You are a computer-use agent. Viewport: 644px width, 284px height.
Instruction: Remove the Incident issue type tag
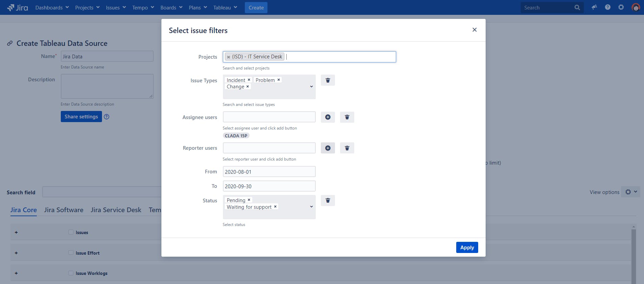click(249, 80)
